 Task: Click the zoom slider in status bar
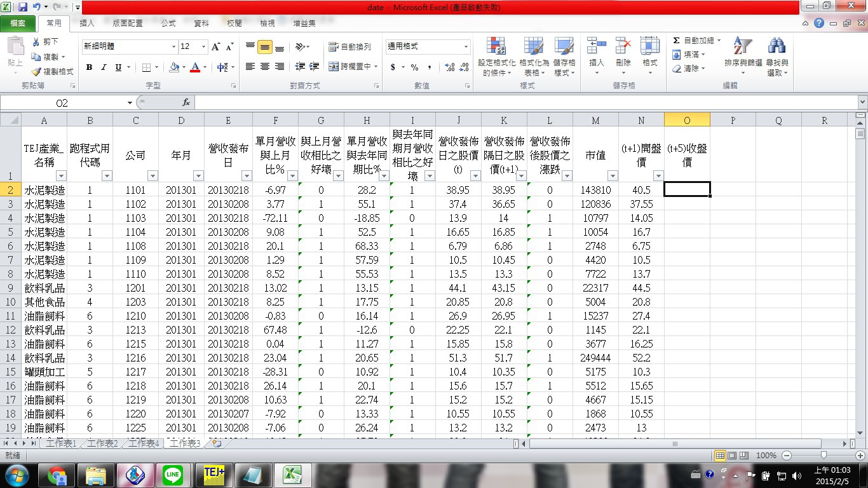pyautogui.click(x=824, y=456)
